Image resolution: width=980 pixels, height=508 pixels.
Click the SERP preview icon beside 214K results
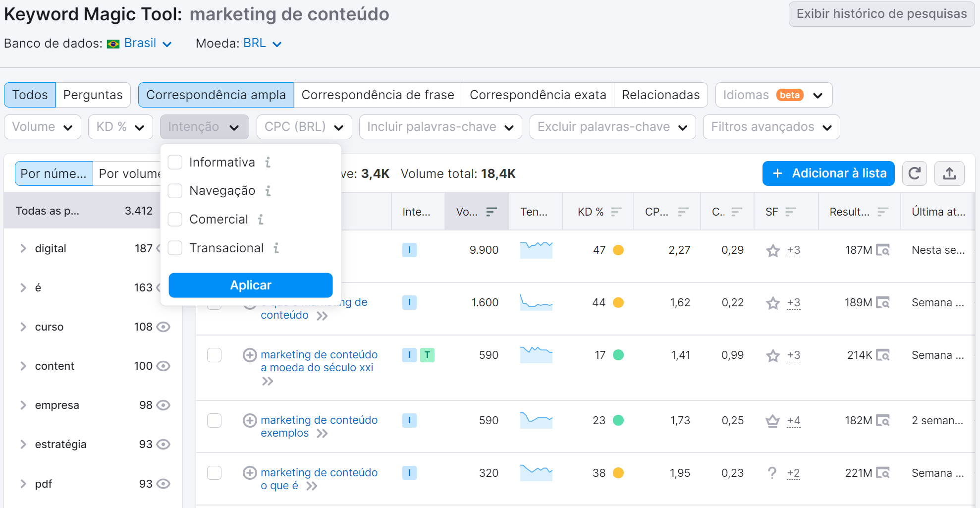click(x=882, y=355)
